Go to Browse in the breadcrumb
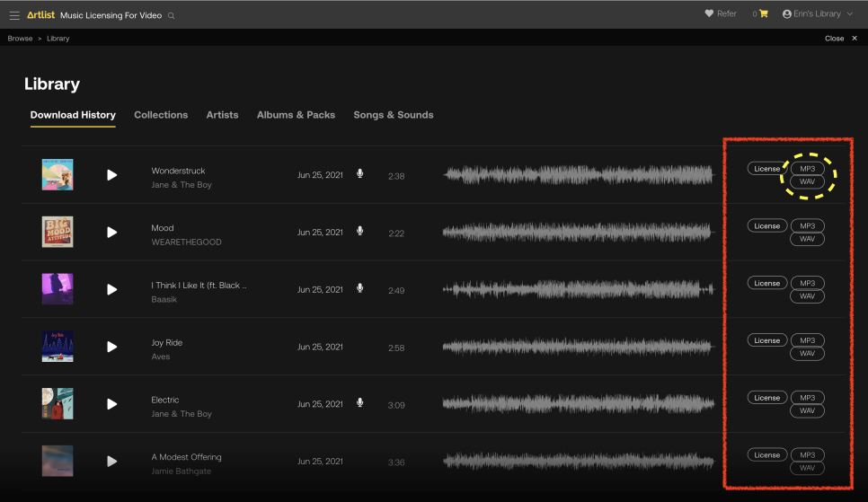This screenshot has width=868, height=502. 20,39
